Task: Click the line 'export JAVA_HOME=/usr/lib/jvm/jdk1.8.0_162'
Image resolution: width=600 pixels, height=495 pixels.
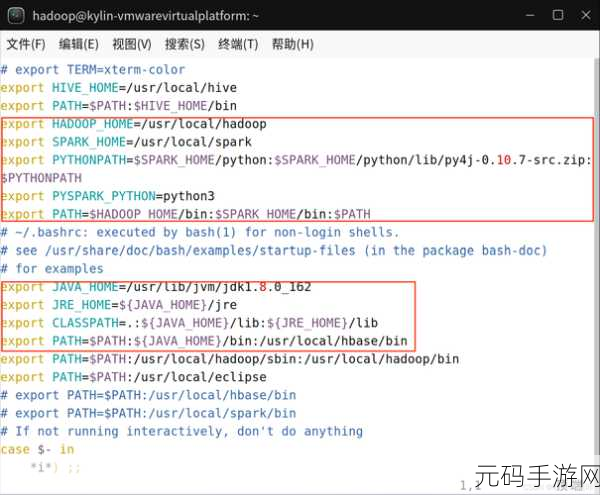Action: 156,287
